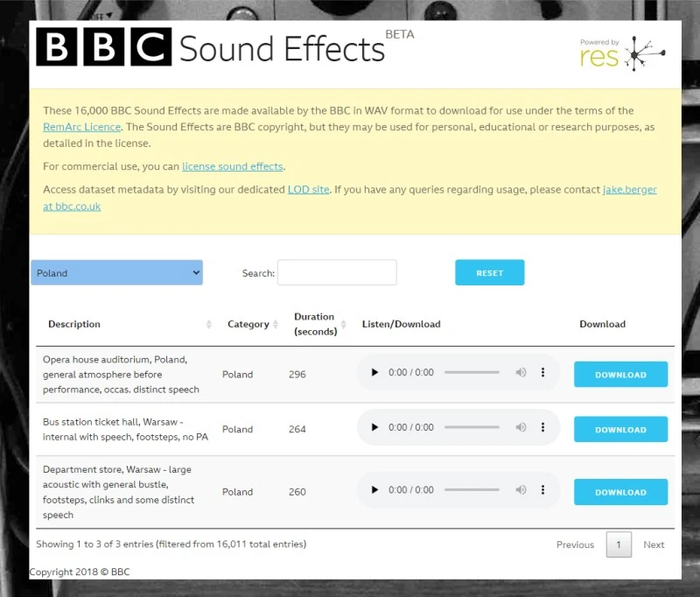The width and height of the screenshot is (700, 597).
Task: Go to the Next results page
Action: (x=654, y=544)
